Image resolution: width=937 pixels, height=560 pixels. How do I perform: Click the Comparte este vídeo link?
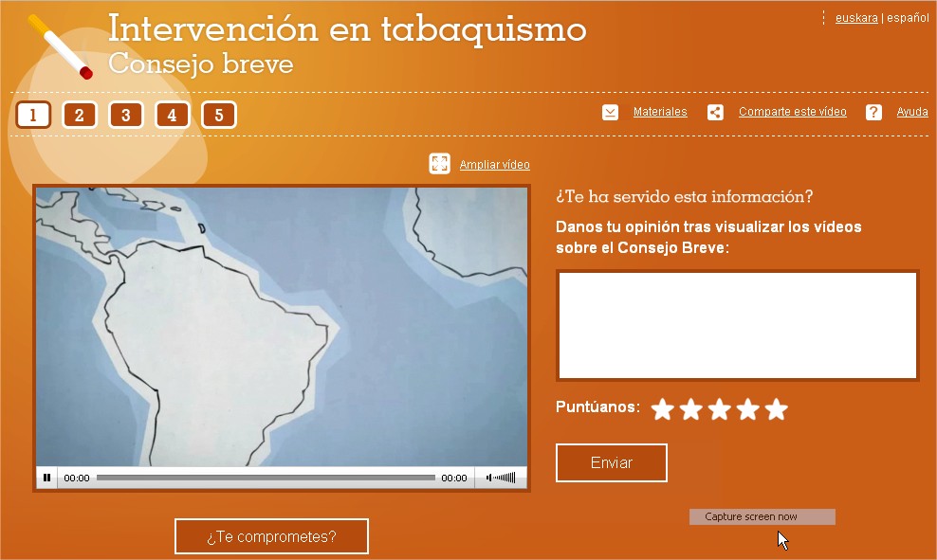(792, 112)
